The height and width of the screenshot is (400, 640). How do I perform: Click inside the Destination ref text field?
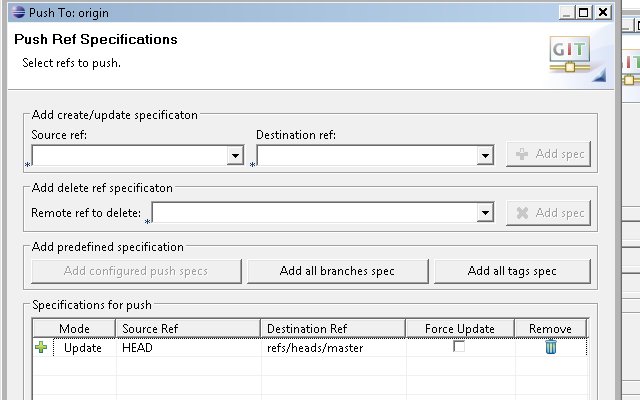[x=367, y=156]
